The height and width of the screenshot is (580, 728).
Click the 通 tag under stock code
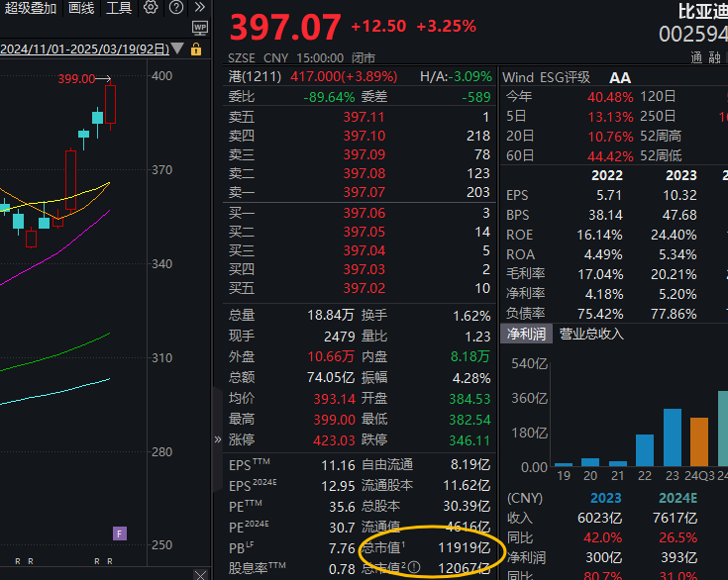[696, 57]
